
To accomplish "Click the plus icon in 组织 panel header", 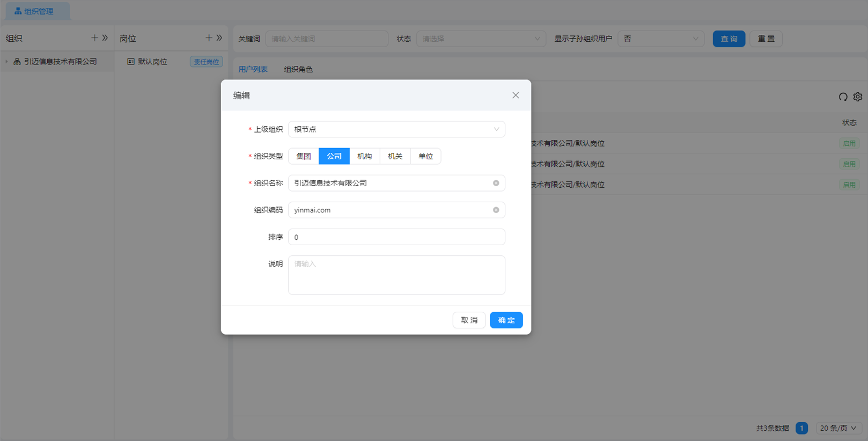I will point(94,38).
